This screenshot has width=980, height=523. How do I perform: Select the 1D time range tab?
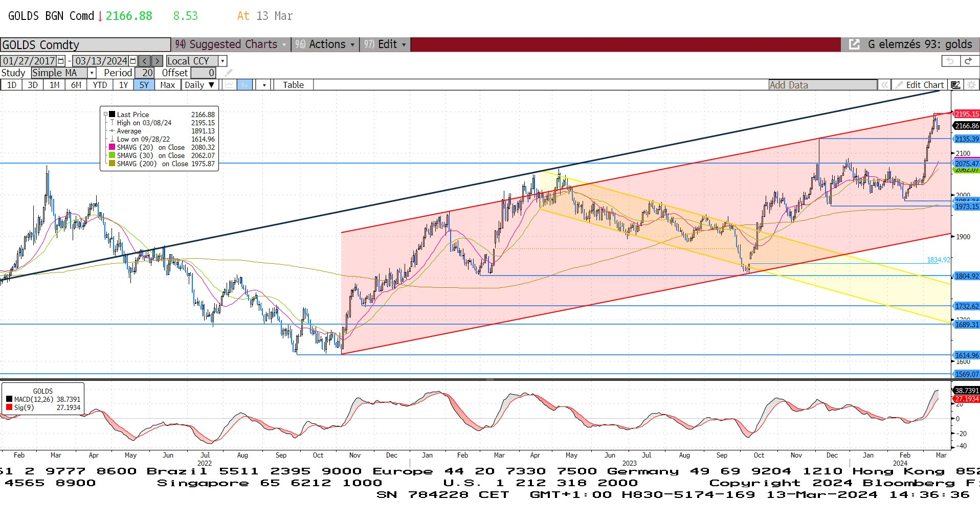click(11, 85)
